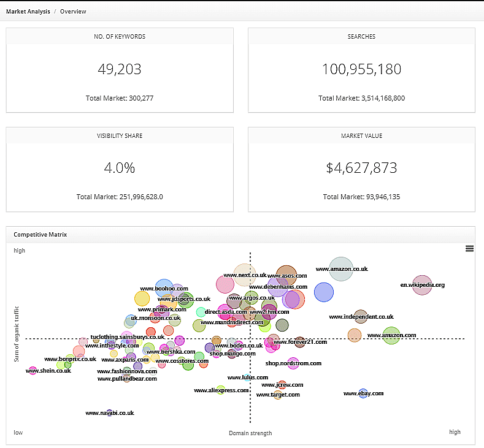Select the www.aliexpress.com bubble
484x448 pixels.
[220, 390]
